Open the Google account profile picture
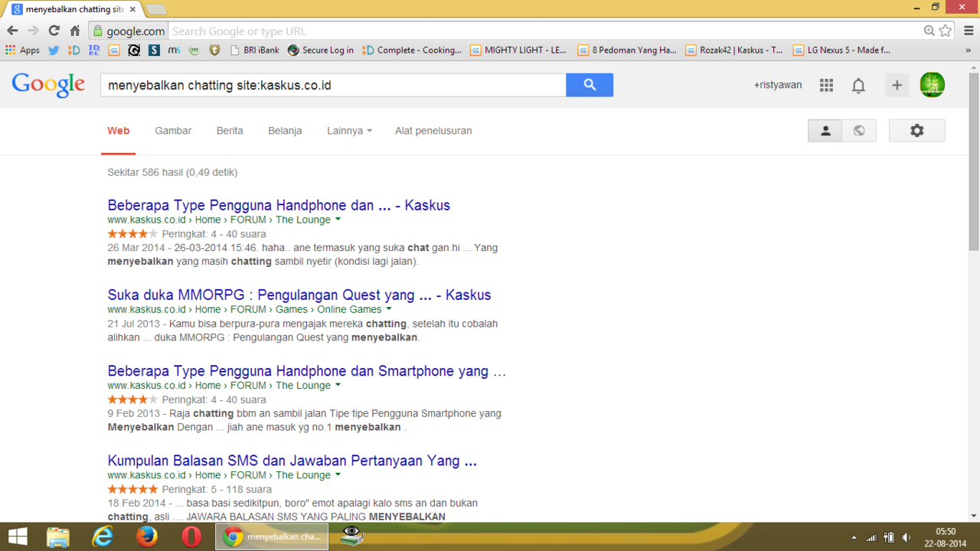Screen dimensions: 980x551 coord(933,85)
